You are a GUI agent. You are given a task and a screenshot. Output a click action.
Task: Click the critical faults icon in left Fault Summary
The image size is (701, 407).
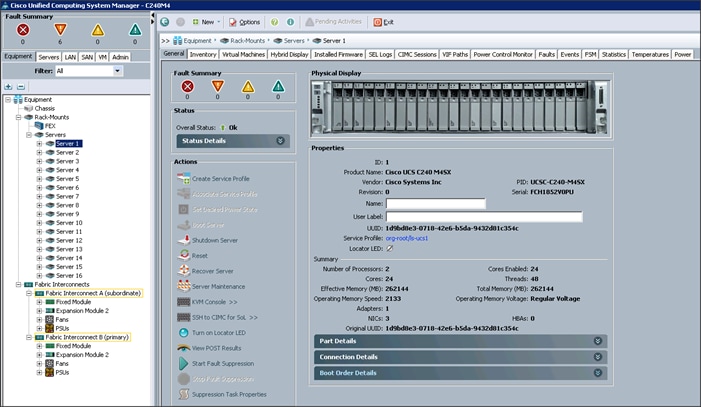click(x=22, y=30)
